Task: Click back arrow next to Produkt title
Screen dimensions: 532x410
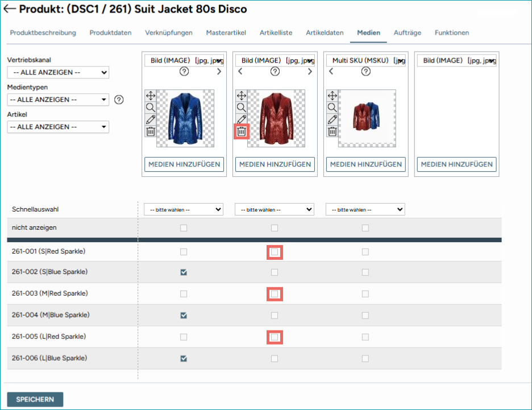Action: pos(10,9)
